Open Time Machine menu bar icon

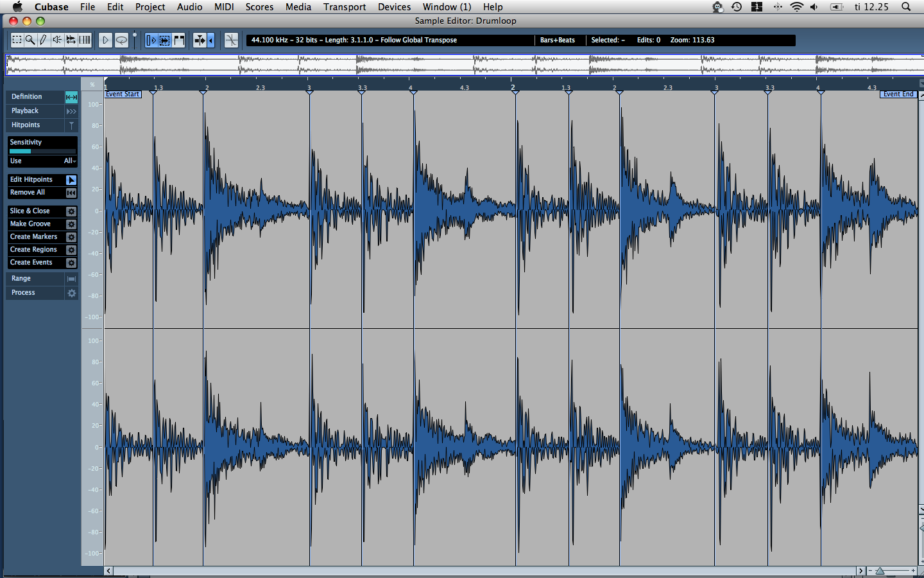737,6
